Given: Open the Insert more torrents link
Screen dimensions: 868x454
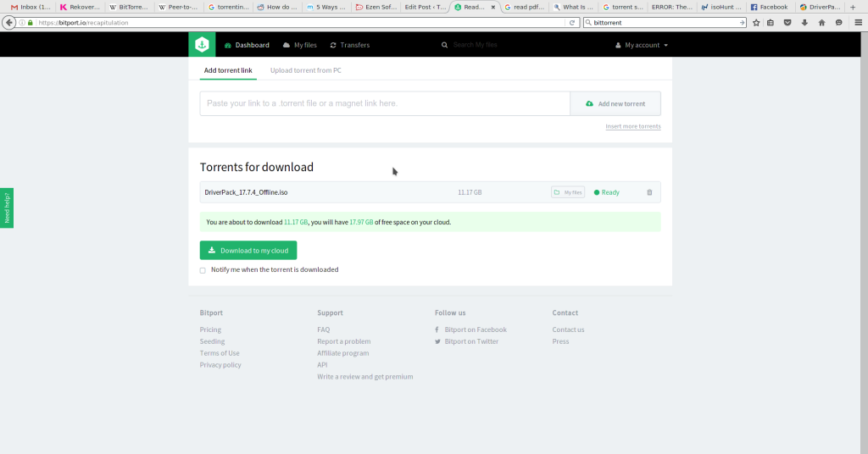Looking at the screenshot, I should click(x=632, y=126).
